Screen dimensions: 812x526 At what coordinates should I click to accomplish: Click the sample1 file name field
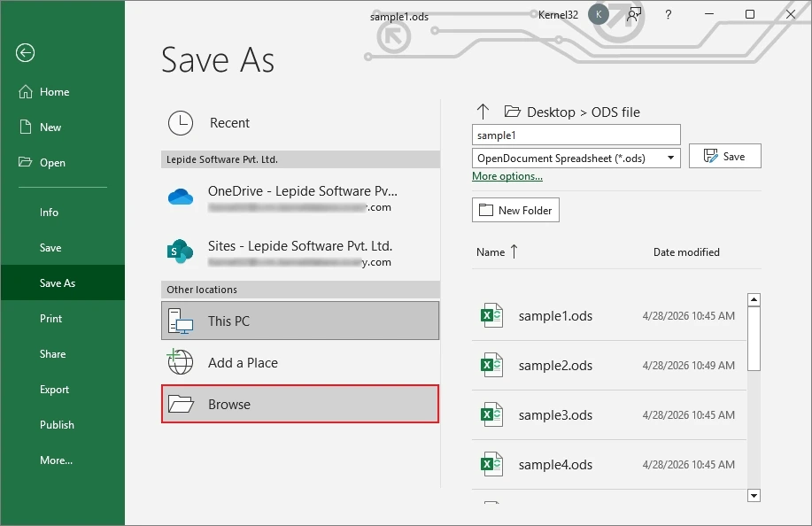pos(576,135)
